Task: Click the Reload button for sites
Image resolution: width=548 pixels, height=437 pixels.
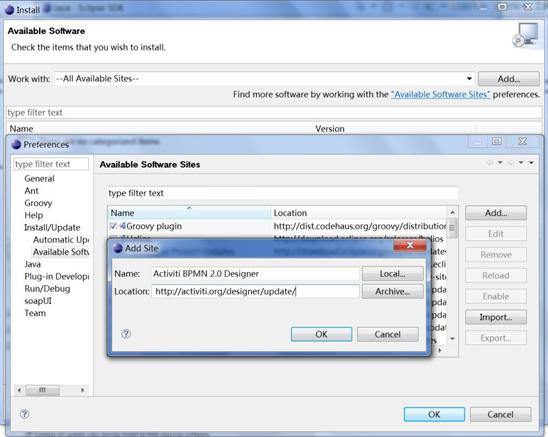Action: (x=496, y=275)
